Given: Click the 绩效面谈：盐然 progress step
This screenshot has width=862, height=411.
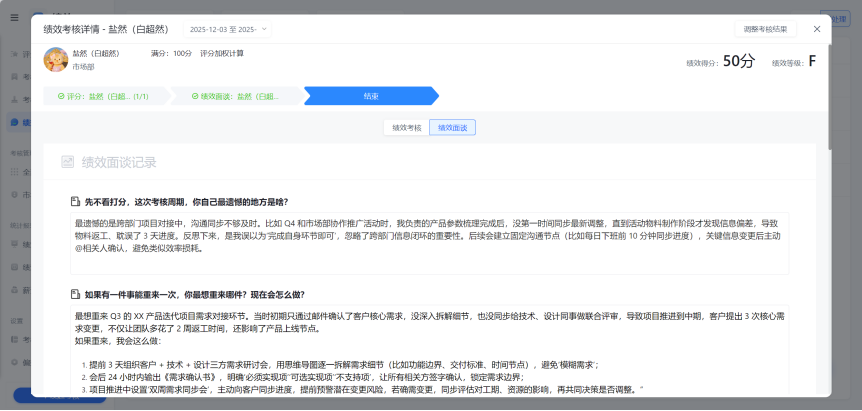Looking at the screenshot, I should (x=235, y=96).
